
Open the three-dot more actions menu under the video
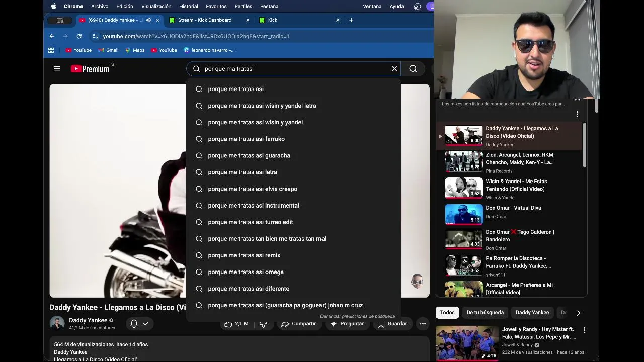(x=423, y=324)
